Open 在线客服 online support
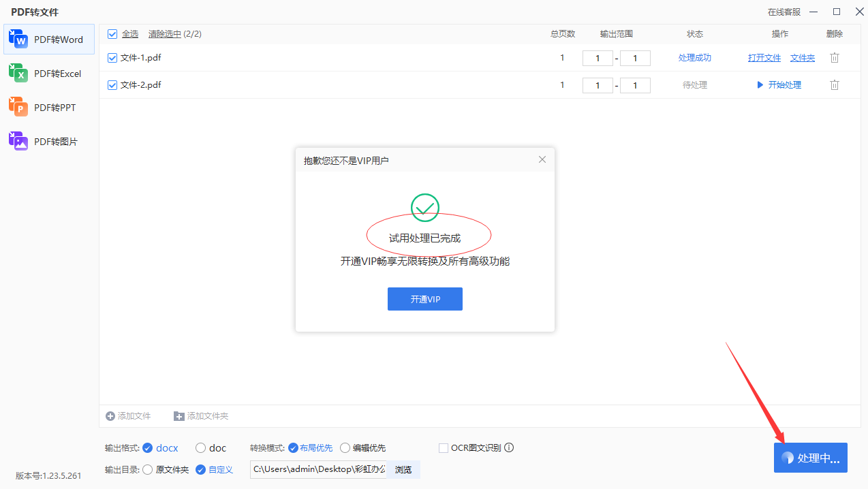 tap(784, 12)
